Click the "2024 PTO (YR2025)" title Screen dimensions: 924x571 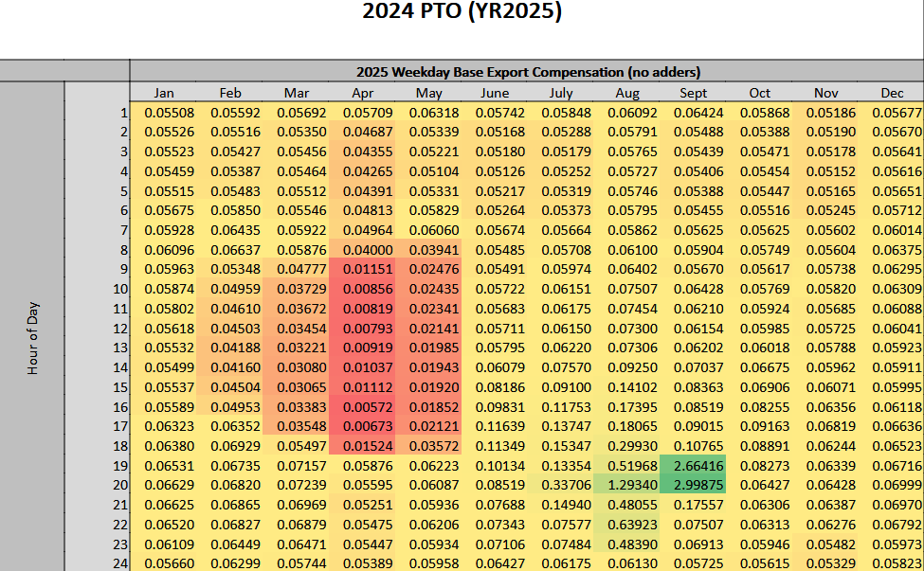(x=462, y=12)
